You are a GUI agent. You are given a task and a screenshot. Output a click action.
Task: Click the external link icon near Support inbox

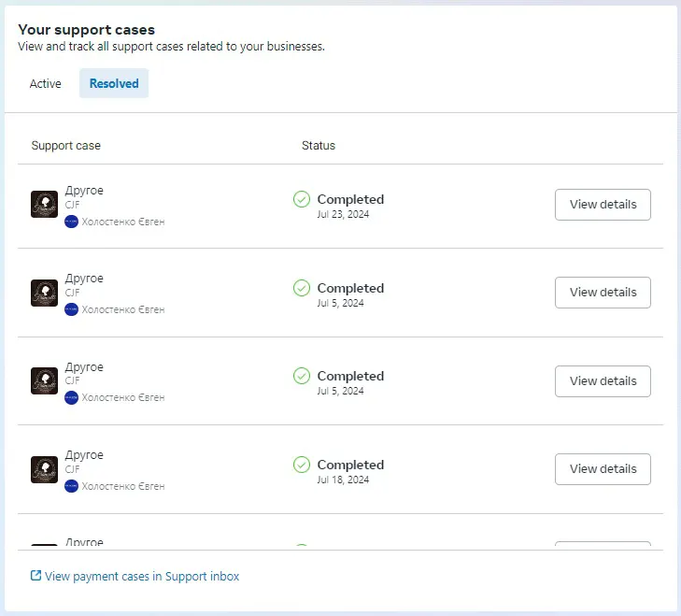tap(35, 576)
